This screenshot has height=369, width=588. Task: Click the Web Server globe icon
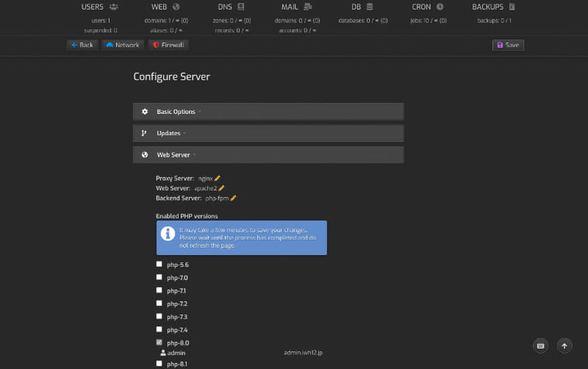pyautogui.click(x=145, y=155)
